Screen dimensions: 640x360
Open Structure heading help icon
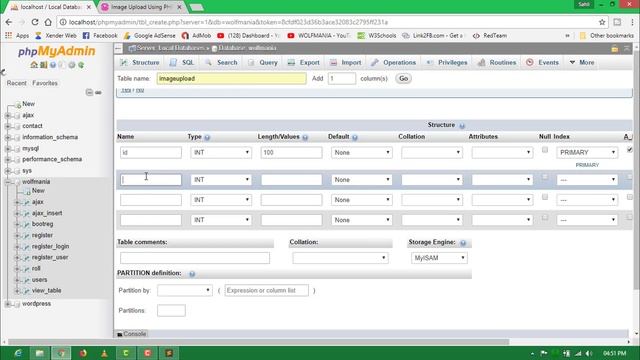(462, 126)
